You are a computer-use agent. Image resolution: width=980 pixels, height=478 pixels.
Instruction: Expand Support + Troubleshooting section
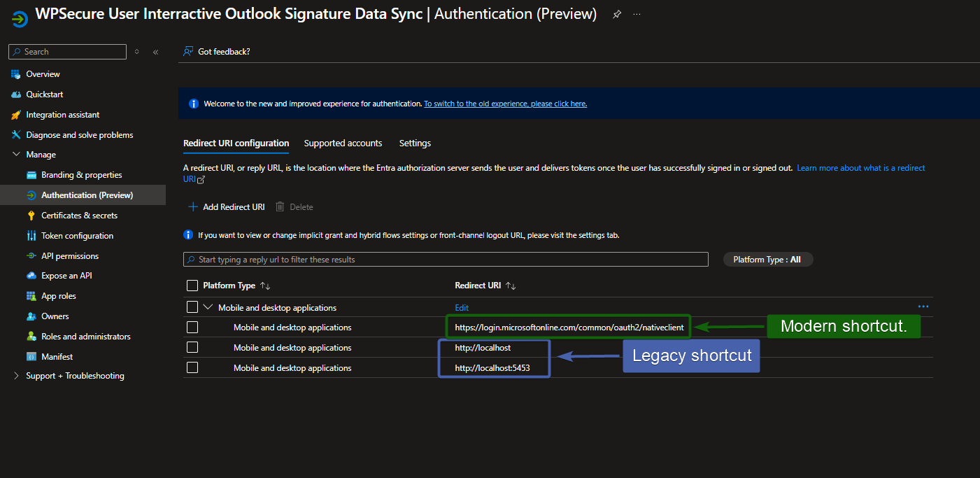tap(16, 376)
